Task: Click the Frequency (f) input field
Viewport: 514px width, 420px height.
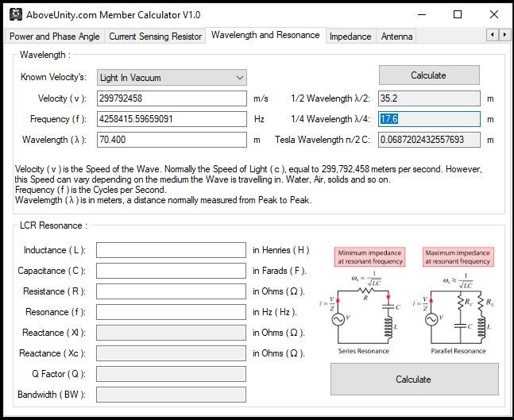Action: (x=172, y=119)
